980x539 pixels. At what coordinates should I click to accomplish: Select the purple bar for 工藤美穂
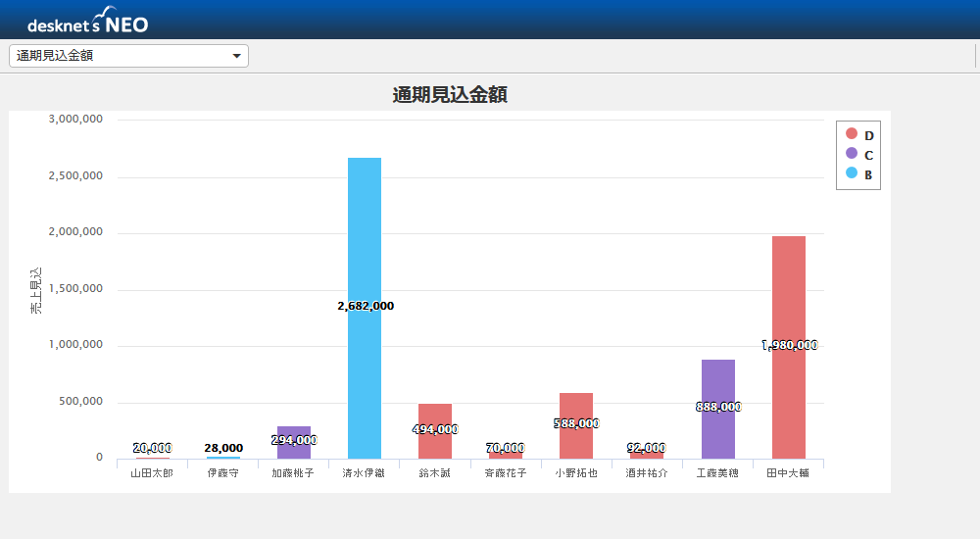717,382
